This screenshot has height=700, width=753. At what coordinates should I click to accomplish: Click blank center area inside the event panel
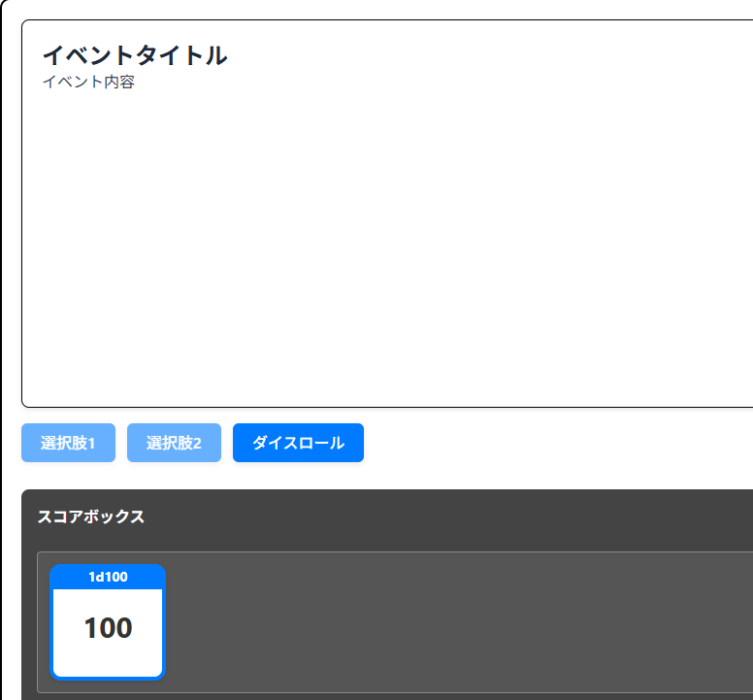point(388,243)
